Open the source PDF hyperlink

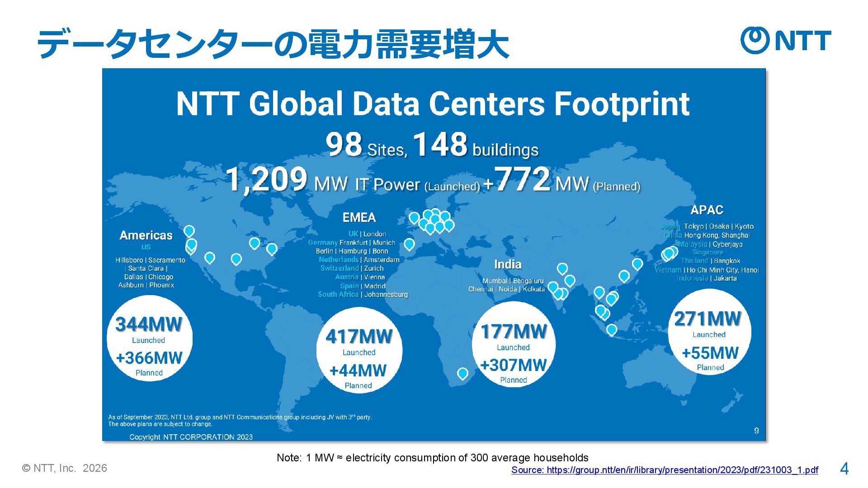(665, 470)
